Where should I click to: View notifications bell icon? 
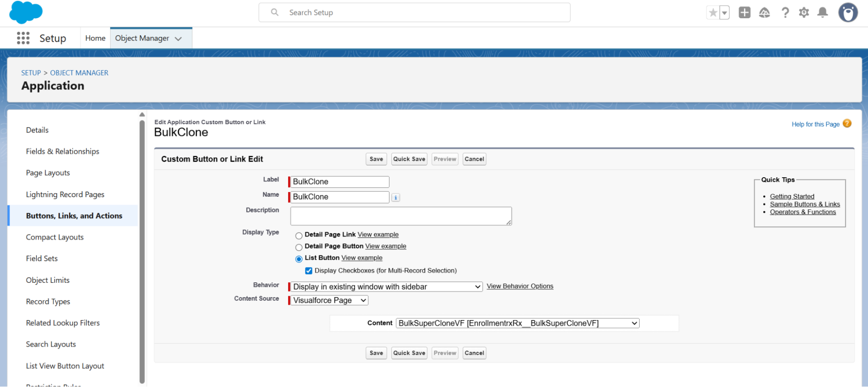tap(822, 13)
